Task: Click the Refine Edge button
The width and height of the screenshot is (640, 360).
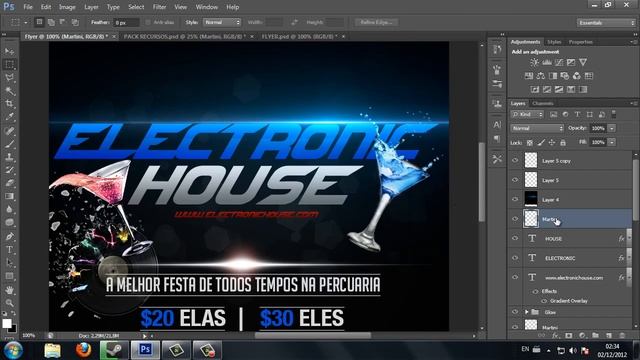Action: click(376, 22)
